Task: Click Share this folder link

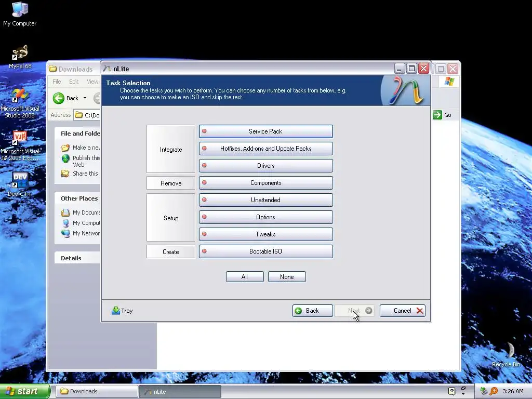Action: pyautogui.click(x=79, y=174)
